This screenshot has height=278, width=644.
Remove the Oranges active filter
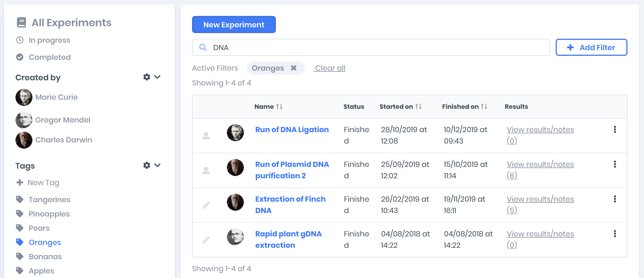pos(294,68)
